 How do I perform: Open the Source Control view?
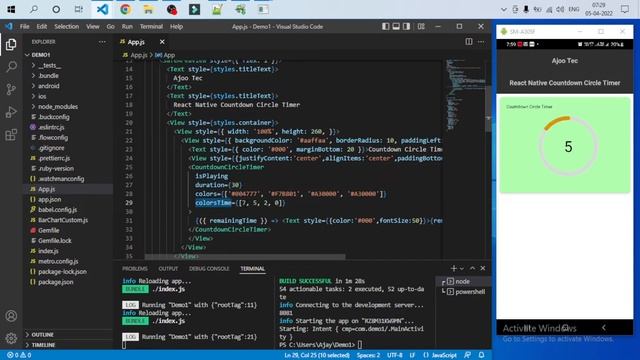point(11,89)
